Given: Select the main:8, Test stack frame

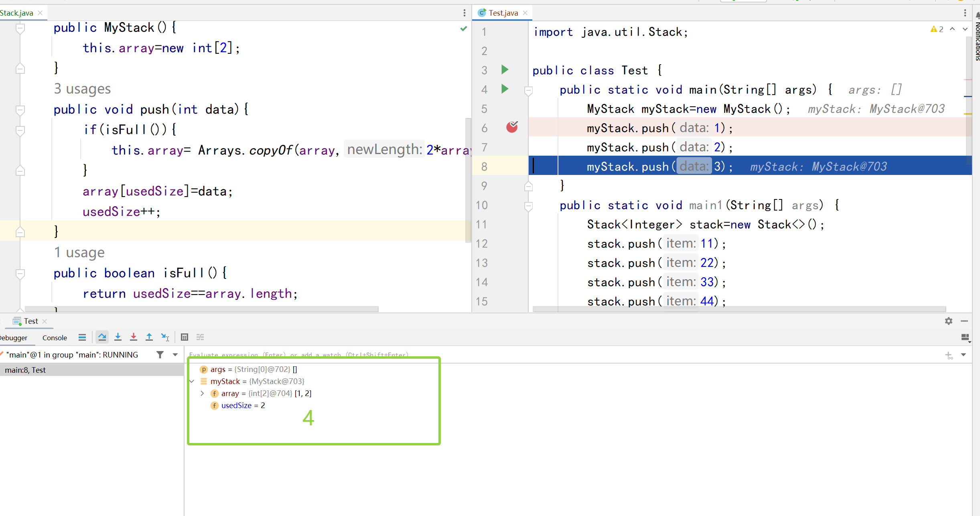Looking at the screenshot, I should (x=25, y=370).
